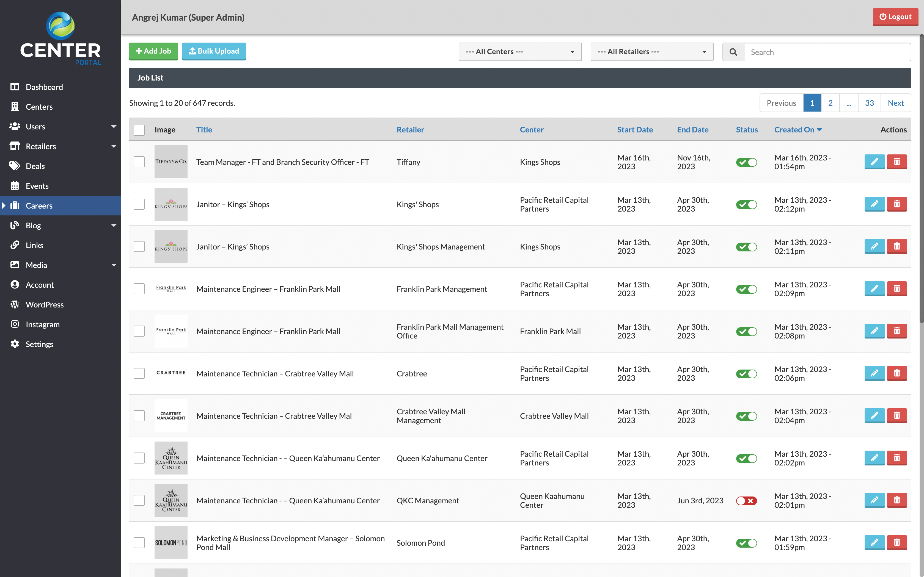Go to the Events page
The width and height of the screenshot is (924, 577).
37,186
